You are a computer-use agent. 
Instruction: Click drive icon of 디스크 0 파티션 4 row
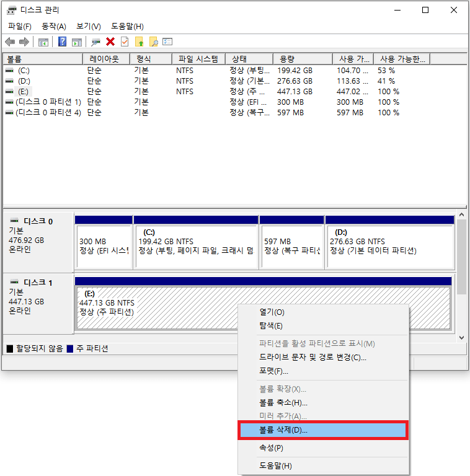[x=9, y=113]
